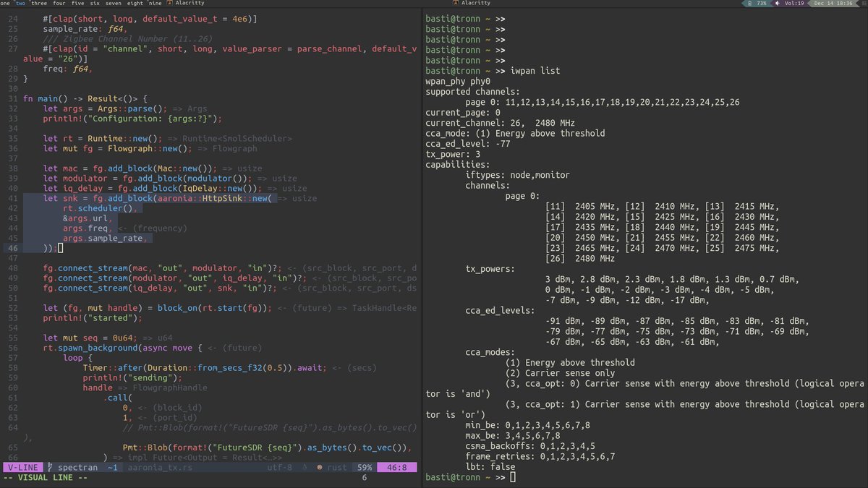868x488 pixels.
Task: Click the '-- VISUAL LINE --' message
Action: click(45, 478)
